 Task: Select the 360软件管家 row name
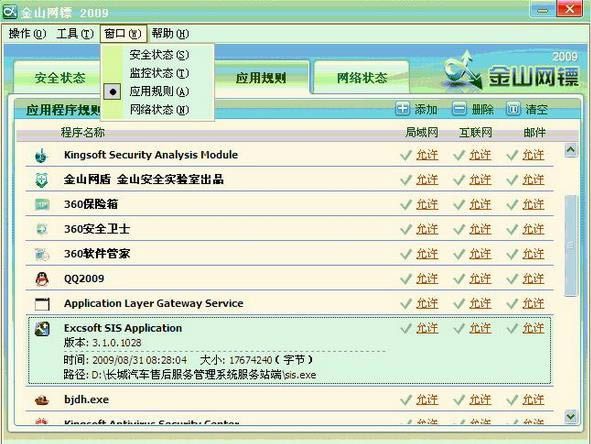pos(97,254)
